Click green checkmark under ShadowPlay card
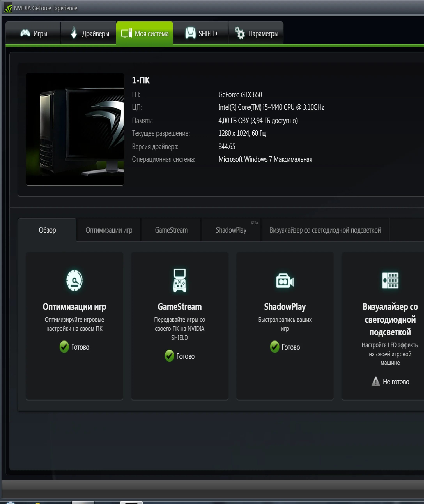Image resolution: width=424 pixels, height=504 pixels. [x=275, y=347]
